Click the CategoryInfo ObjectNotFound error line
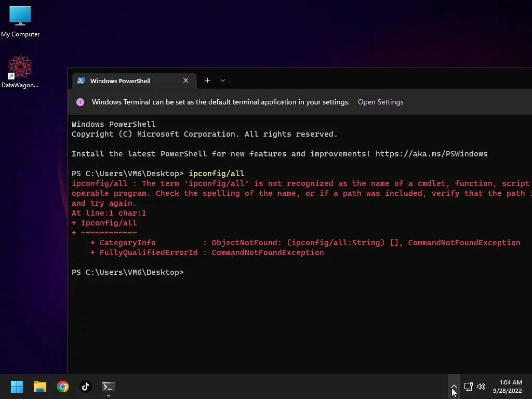Image resolution: width=532 pixels, height=399 pixels. click(305, 243)
